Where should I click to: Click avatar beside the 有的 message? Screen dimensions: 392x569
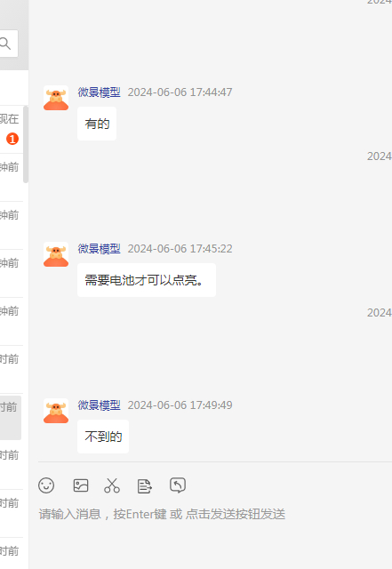coord(56,98)
